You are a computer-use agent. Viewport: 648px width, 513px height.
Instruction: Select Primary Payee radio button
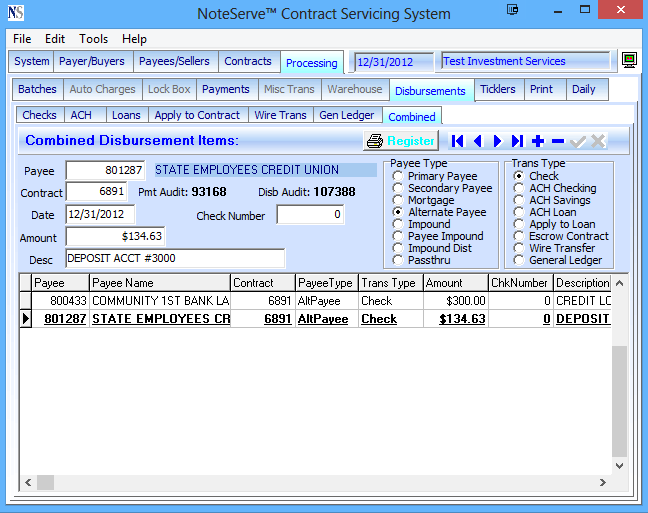(399, 177)
